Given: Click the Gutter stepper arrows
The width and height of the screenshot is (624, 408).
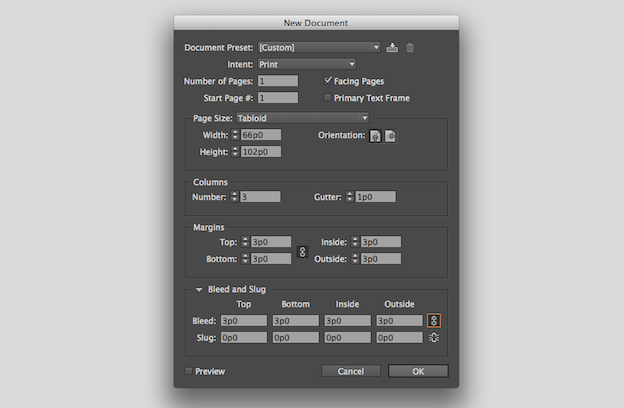Looking at the screenshot, I should point(349,197).
